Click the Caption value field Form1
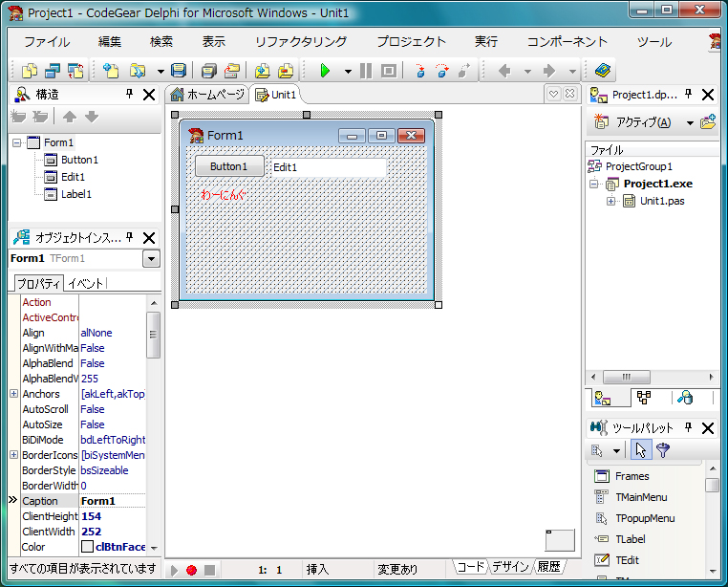The height and width of the screenshot is (587, 728). pos(113,501)
